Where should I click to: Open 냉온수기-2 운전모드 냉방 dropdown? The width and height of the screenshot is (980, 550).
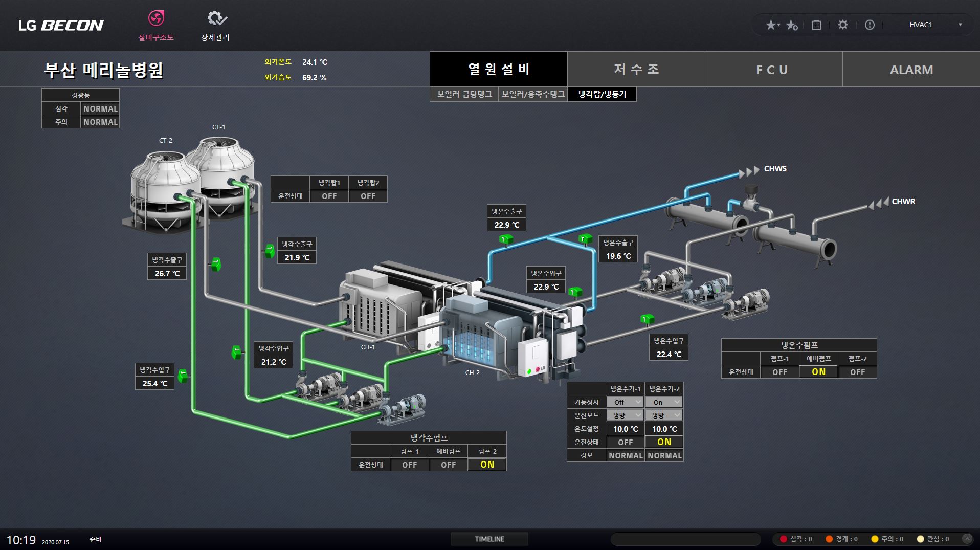pyautogui.click(x=664, y=415)
